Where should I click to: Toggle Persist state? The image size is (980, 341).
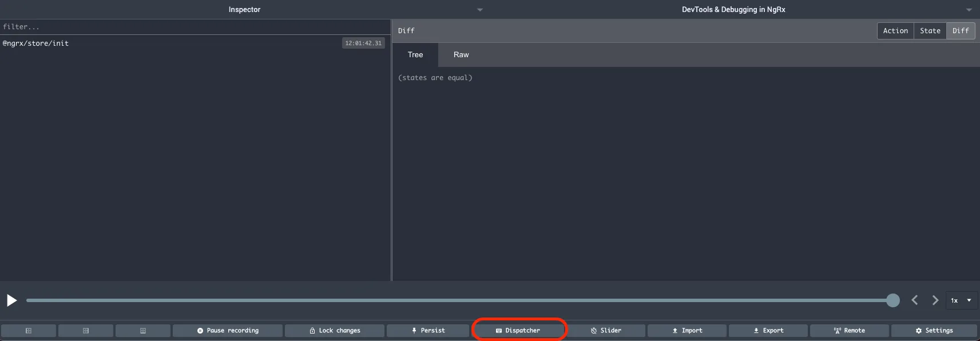428,331
